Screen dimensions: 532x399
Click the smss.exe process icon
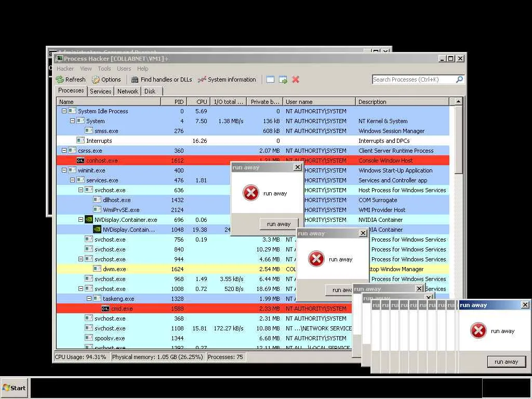(89, 130)
